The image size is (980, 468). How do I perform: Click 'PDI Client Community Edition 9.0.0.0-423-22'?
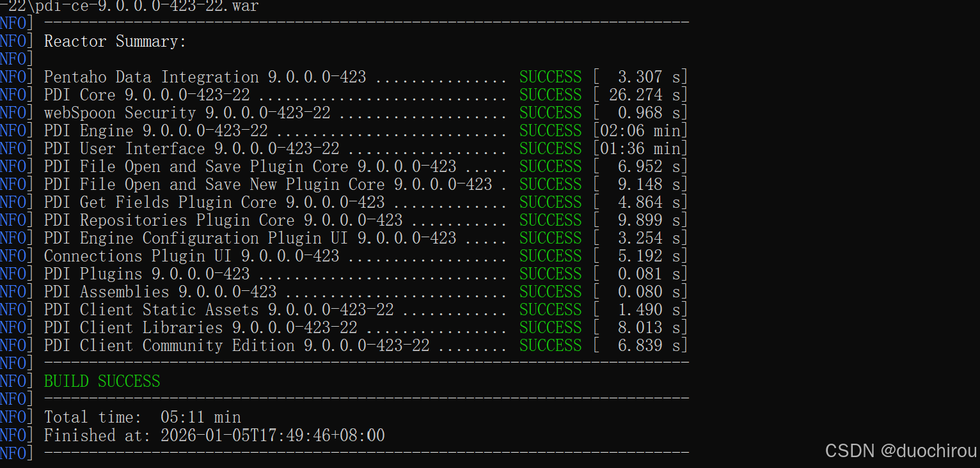(237, 346)
